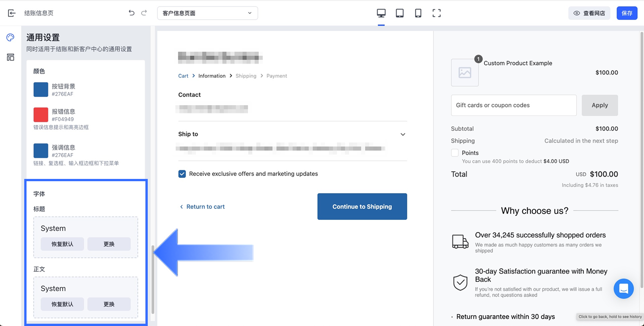Change the 标题 heading font
644x326 pixels.
click(x=109, y=244)
